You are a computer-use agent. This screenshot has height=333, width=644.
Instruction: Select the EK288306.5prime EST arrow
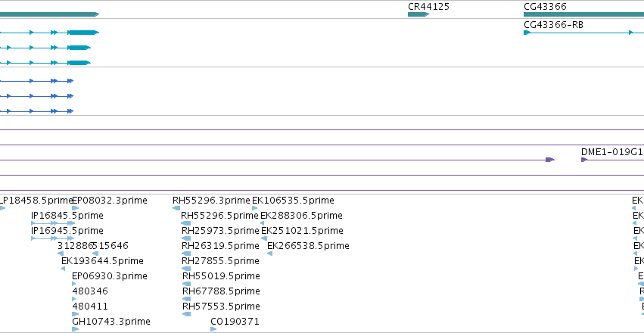[263, 223]
